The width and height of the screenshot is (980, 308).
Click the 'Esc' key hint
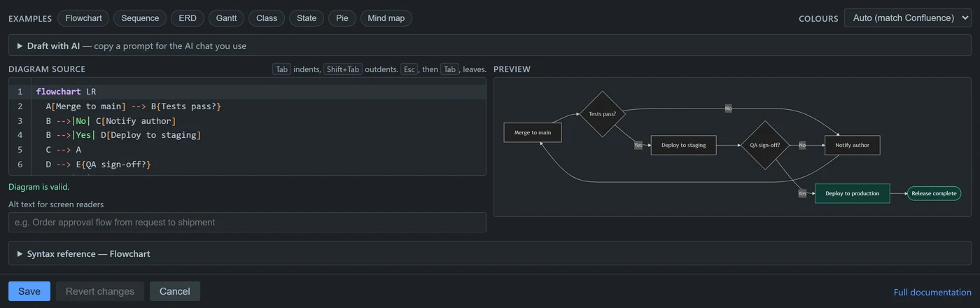[x=409, y=69]
